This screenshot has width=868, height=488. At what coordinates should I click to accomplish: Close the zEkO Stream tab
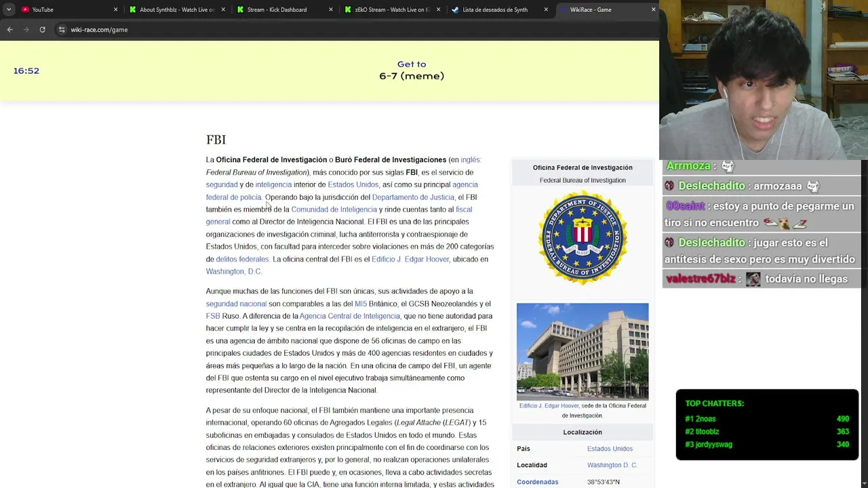pyautogui.click(x=438, y=9)
